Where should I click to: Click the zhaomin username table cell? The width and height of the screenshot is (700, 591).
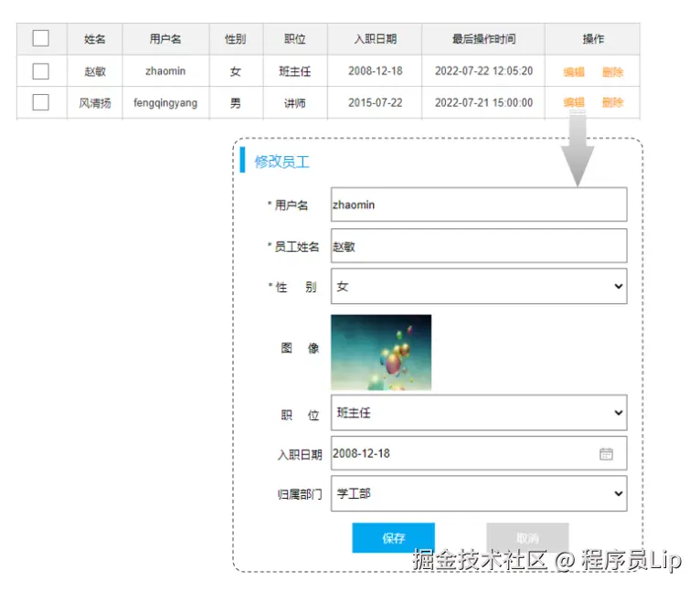[x=165, y=71]
